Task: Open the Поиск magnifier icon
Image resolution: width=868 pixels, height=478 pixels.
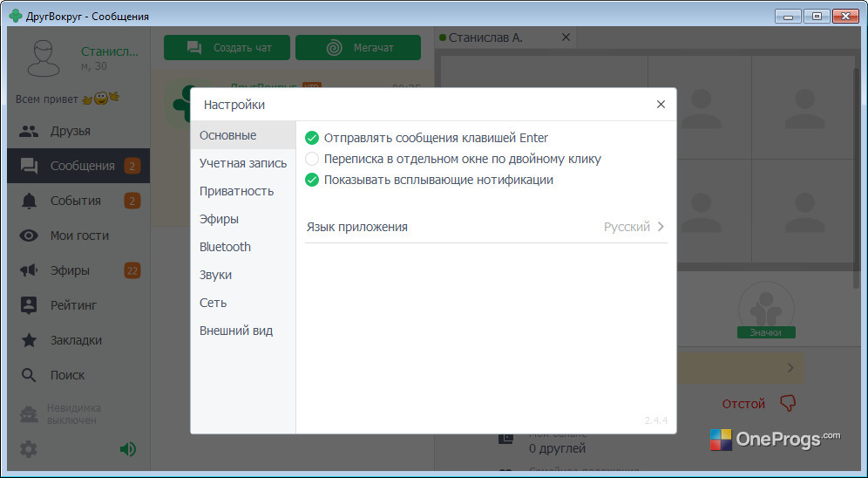Action: pyautogui.click(x=29, y=375)
